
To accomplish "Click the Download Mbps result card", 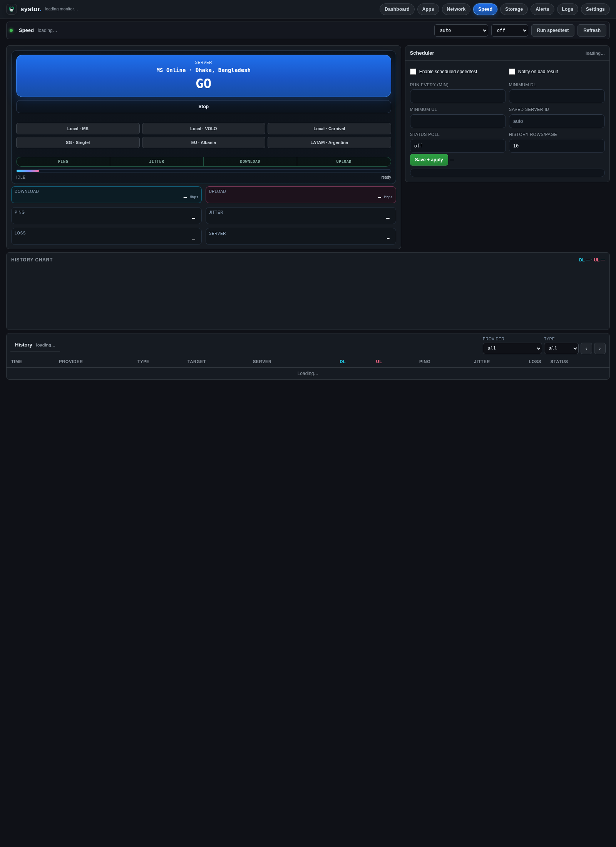I will (x=106, y=195).
